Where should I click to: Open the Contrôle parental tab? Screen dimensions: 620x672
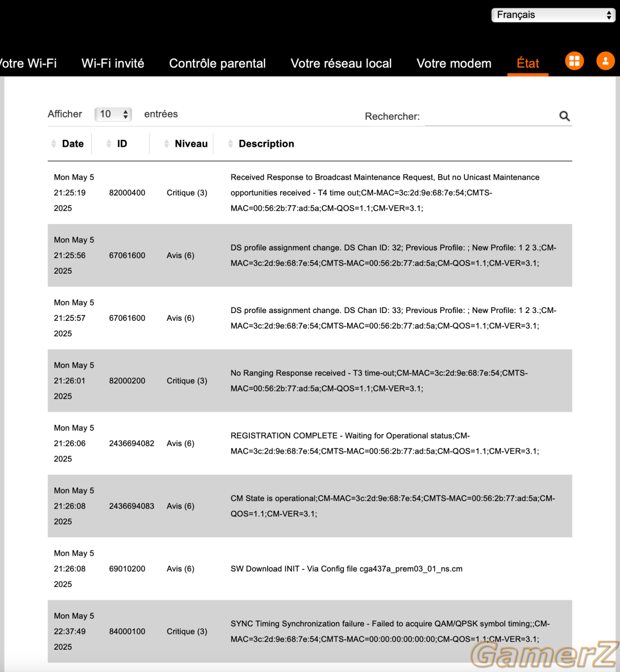pos(217,63)
